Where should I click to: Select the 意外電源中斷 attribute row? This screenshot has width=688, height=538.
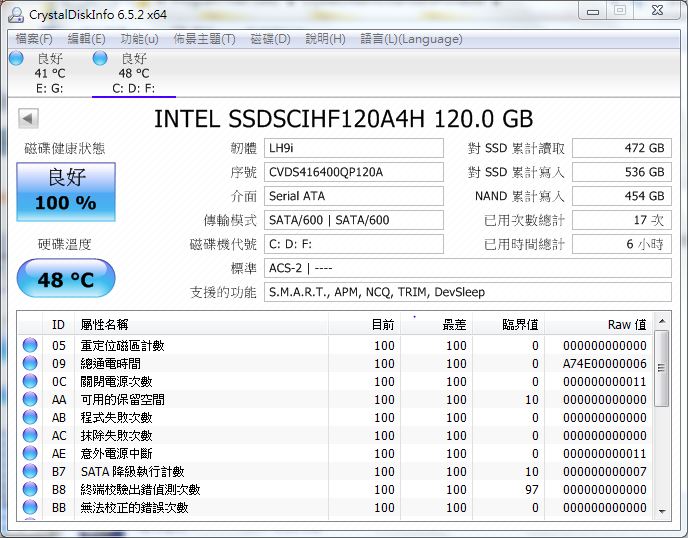tap(335, 453)
